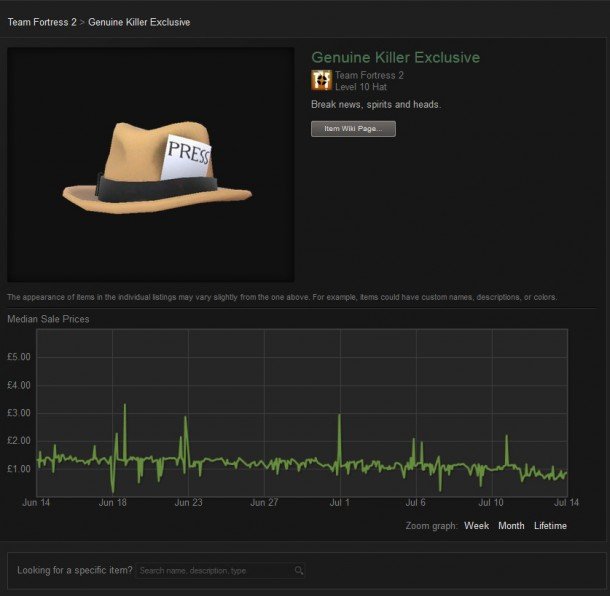Click the 'Looking for a specific item?' label
This screenshot has width=610, height=596.
[75, 570]
